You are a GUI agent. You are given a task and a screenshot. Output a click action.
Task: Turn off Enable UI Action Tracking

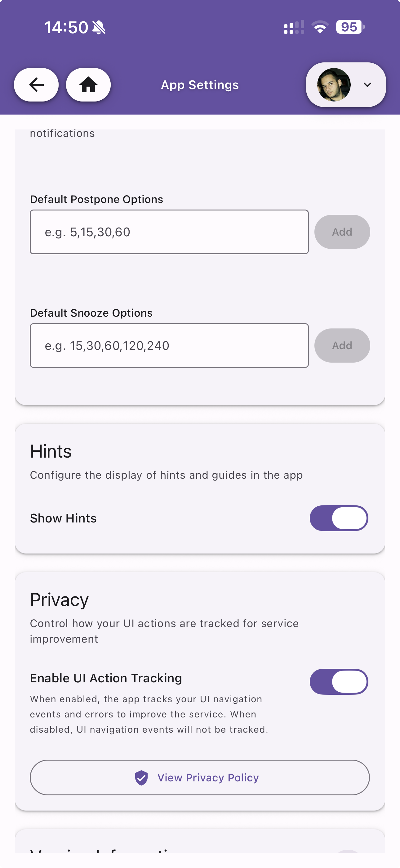click(x=339, y=681)
